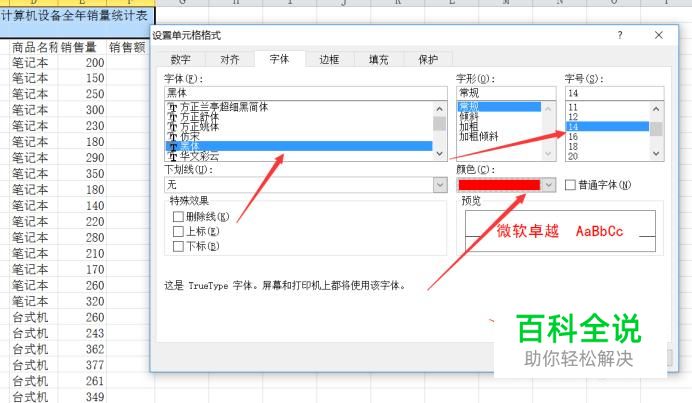Click the spreadsheet cell with value 300
Screen dimensions: 692x403
point(82,110)
